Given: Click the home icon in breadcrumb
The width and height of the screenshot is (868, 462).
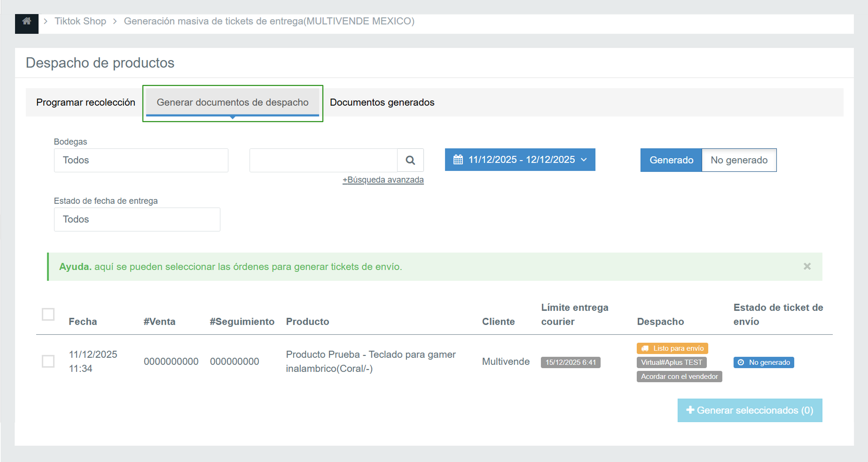Looking at the screenshot, I should (27, 22).
